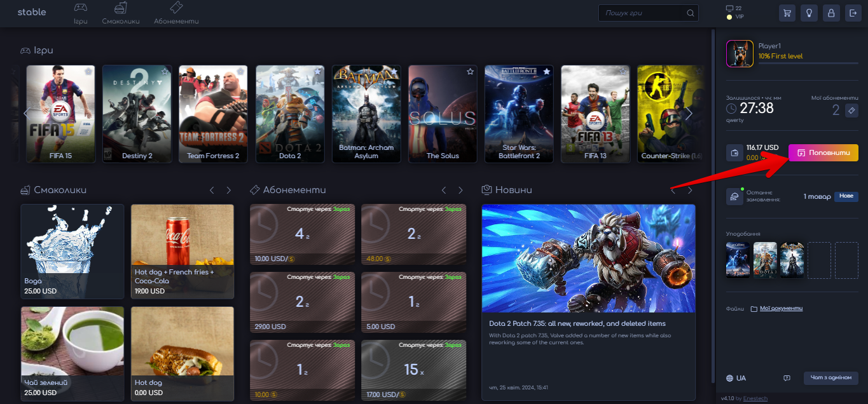Choose the 4-hour pass for 10.00 USD
868x404 pixels.
pos(303,234)
